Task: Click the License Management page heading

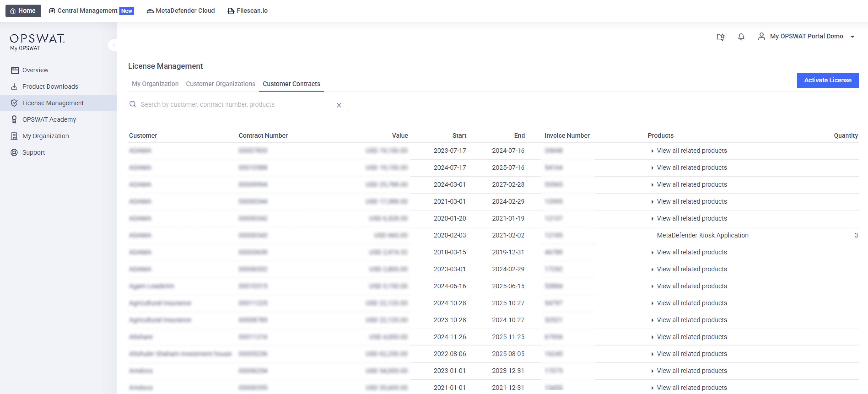Action: pos(165,66)
